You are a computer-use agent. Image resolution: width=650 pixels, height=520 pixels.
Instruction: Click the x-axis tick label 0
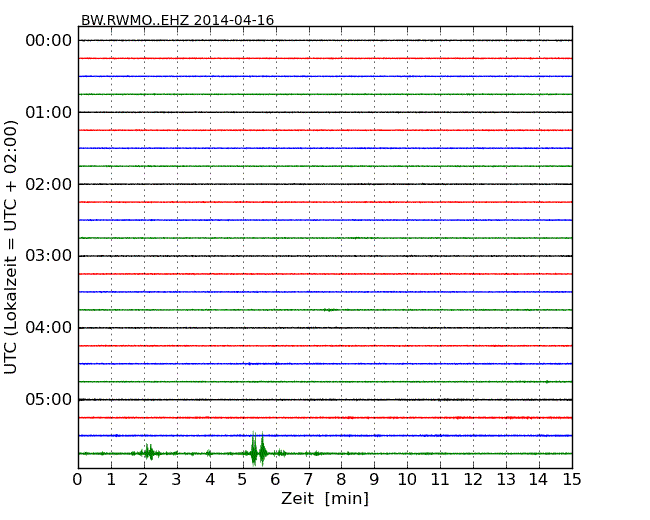pos(78,480)
